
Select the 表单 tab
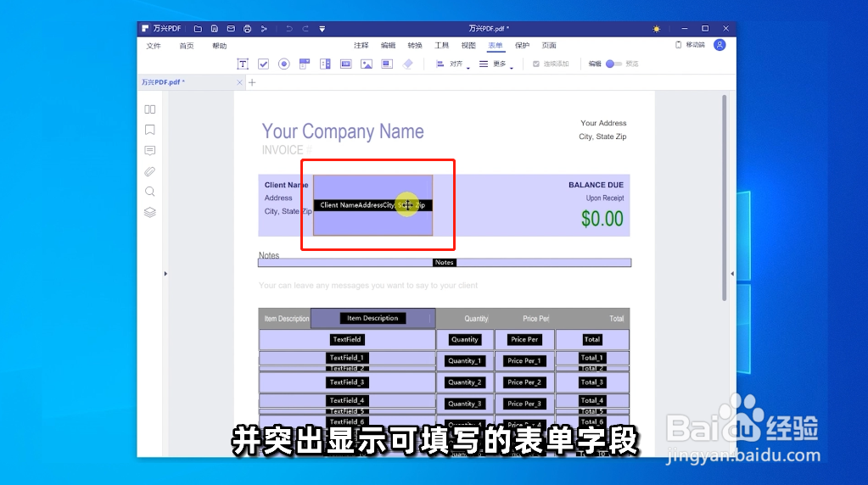pos(496,45)
